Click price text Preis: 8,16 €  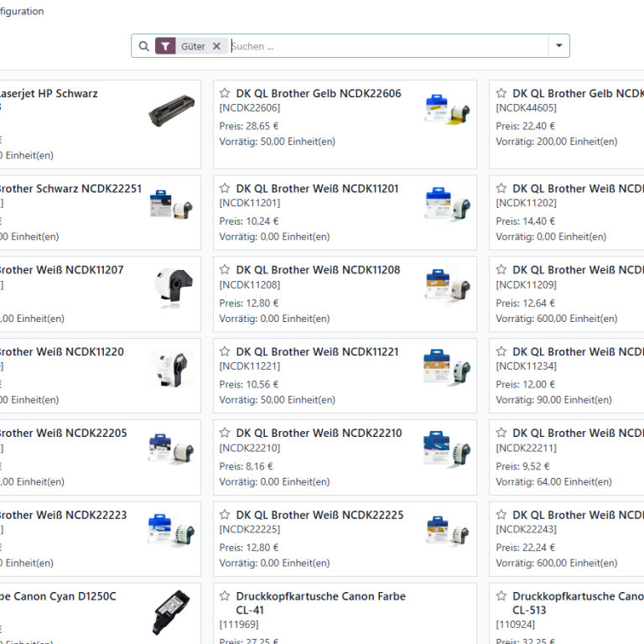(246, 466)
